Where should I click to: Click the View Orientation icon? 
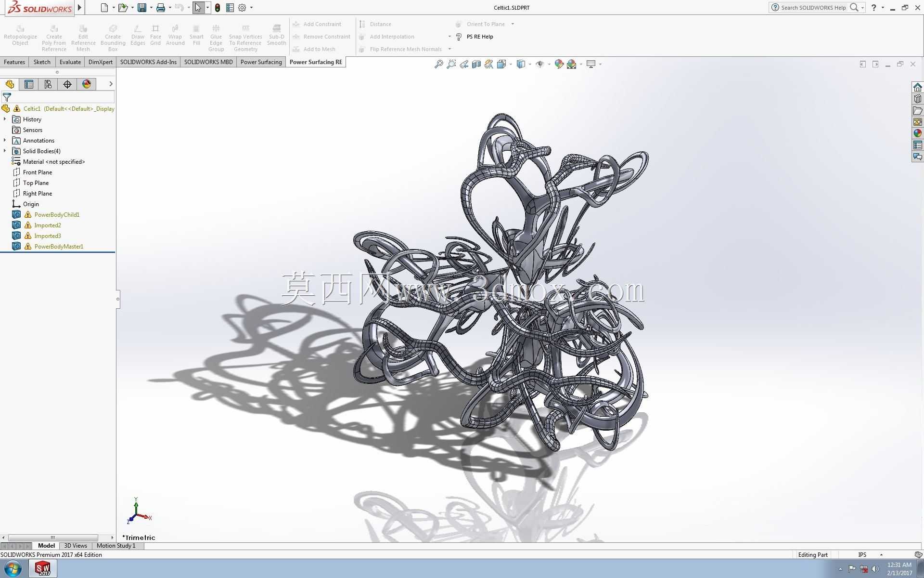click(501, 64)
